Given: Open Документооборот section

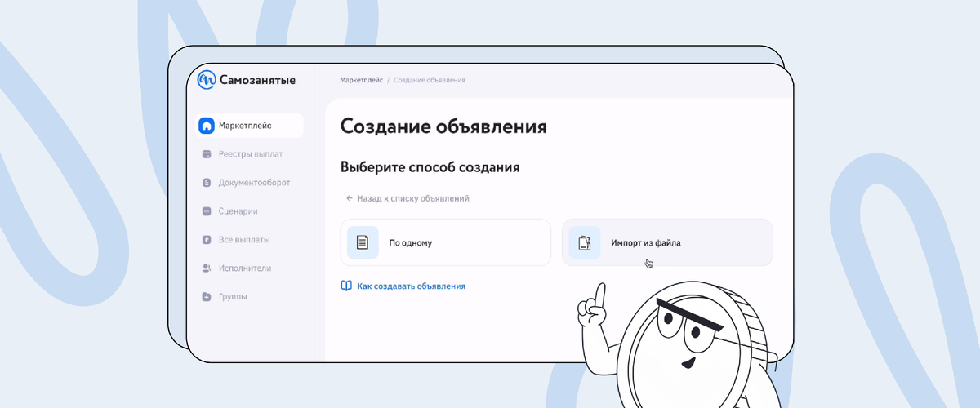Looking at the screenshot, I should tap(250, 183).
